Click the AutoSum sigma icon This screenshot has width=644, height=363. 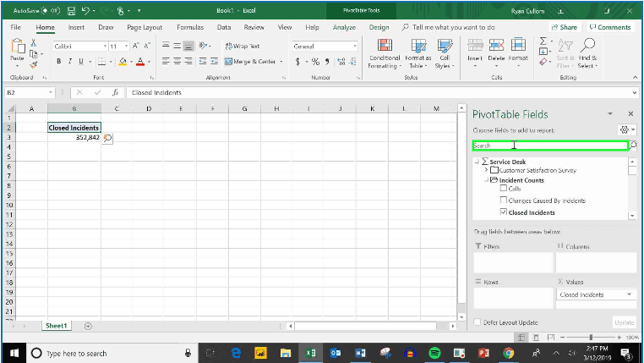coord(543,41)
